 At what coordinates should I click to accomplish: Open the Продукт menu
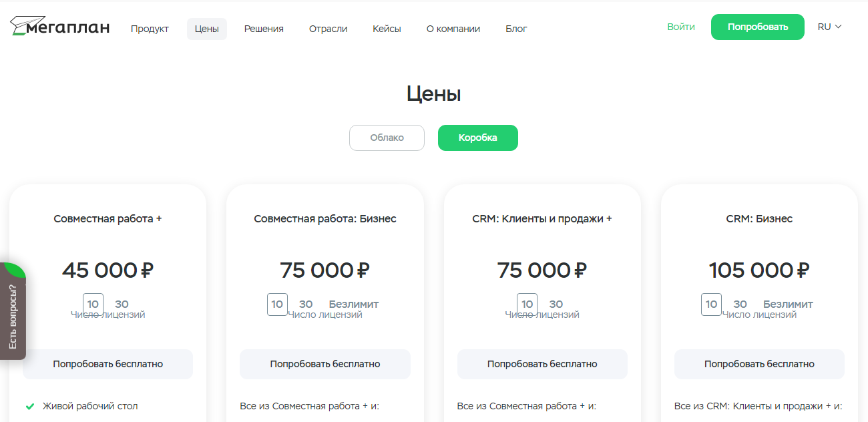150,29
